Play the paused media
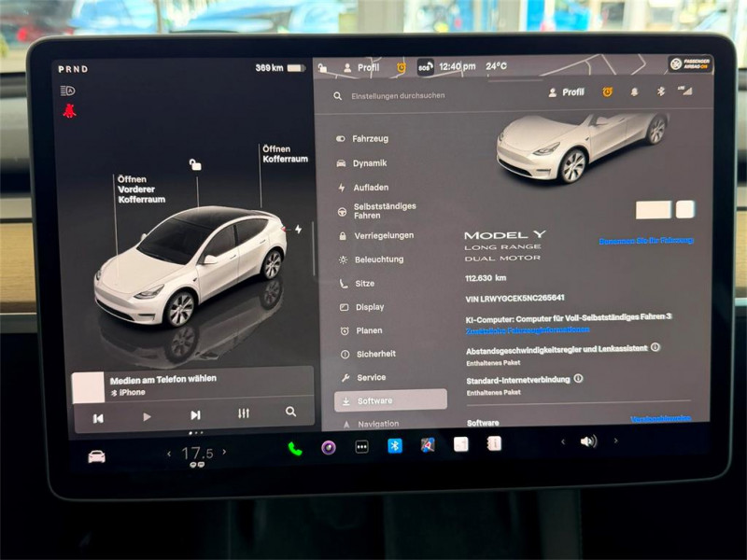Viewport: 747px width, 560px height. click(147, 417)
